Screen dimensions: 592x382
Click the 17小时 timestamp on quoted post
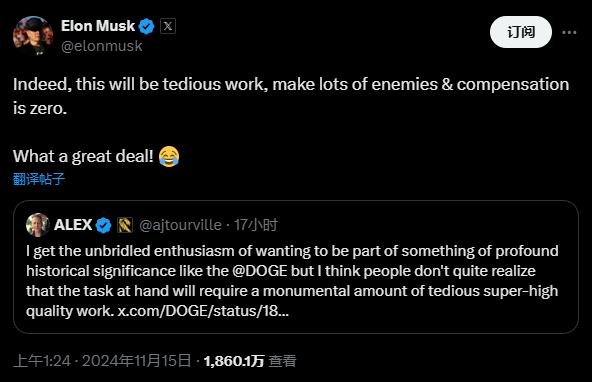click(256, 225)
